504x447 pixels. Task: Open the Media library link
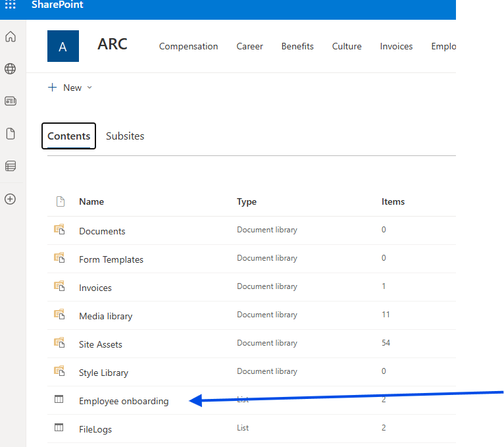tap(105, 316)
